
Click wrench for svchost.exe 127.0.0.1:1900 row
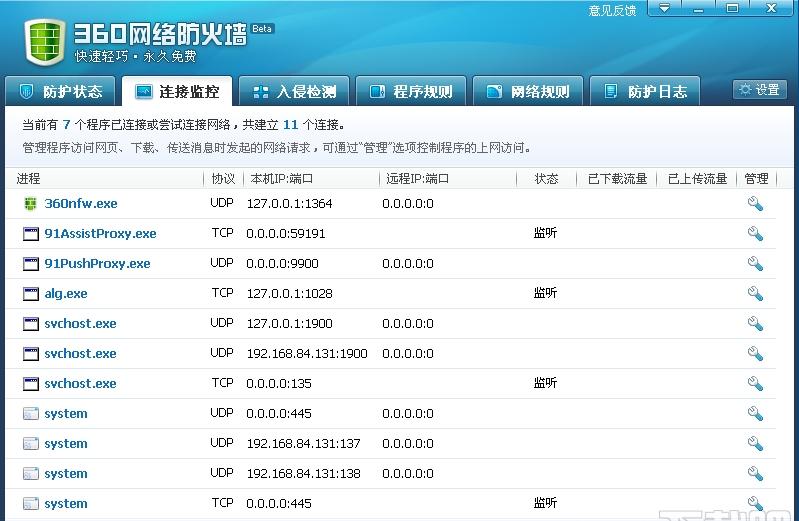click(x=755, y=324)
